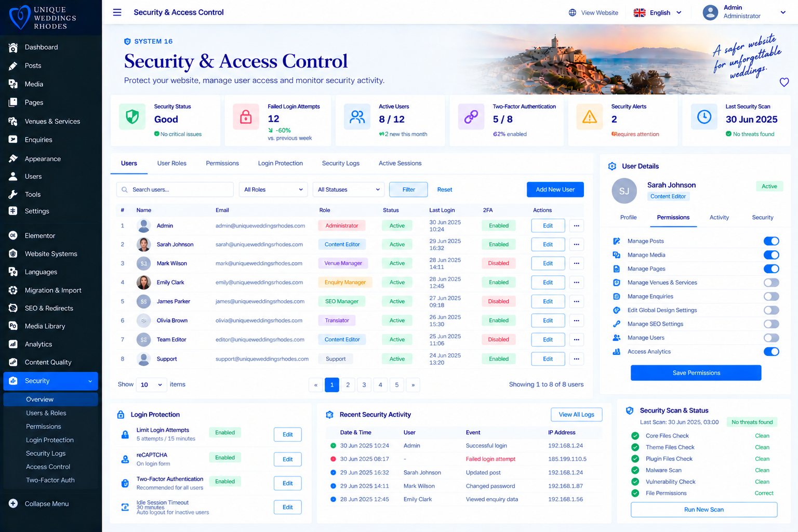Click the heart icon on the banner
The height and width of the screenshot is (532, 798).
(784, 82)
